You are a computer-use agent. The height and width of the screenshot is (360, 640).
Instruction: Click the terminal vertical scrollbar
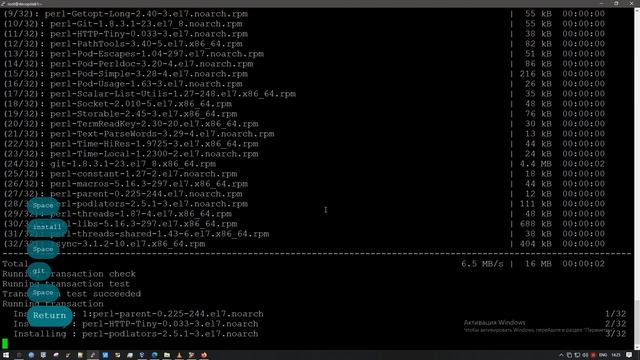tap(637, 178)
